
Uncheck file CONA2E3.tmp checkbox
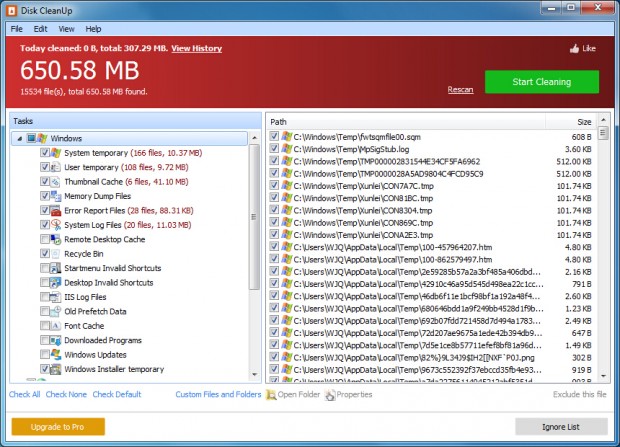(274, 235)
